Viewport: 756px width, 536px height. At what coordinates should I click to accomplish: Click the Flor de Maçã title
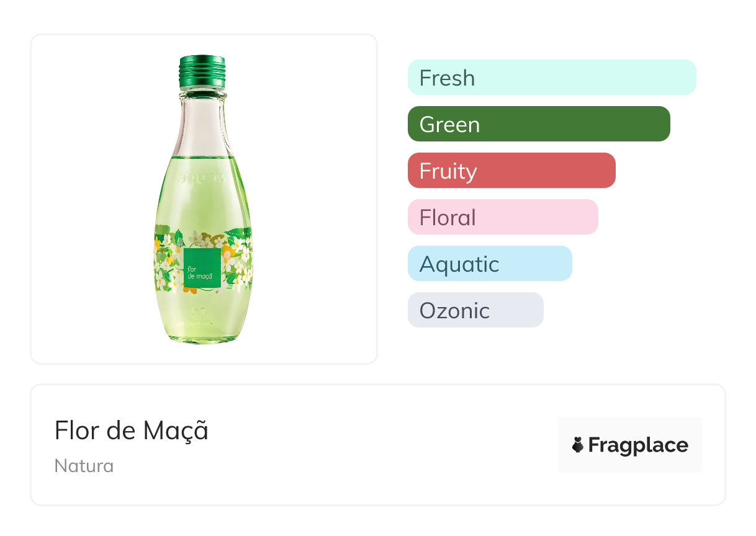tap(131, 431)
